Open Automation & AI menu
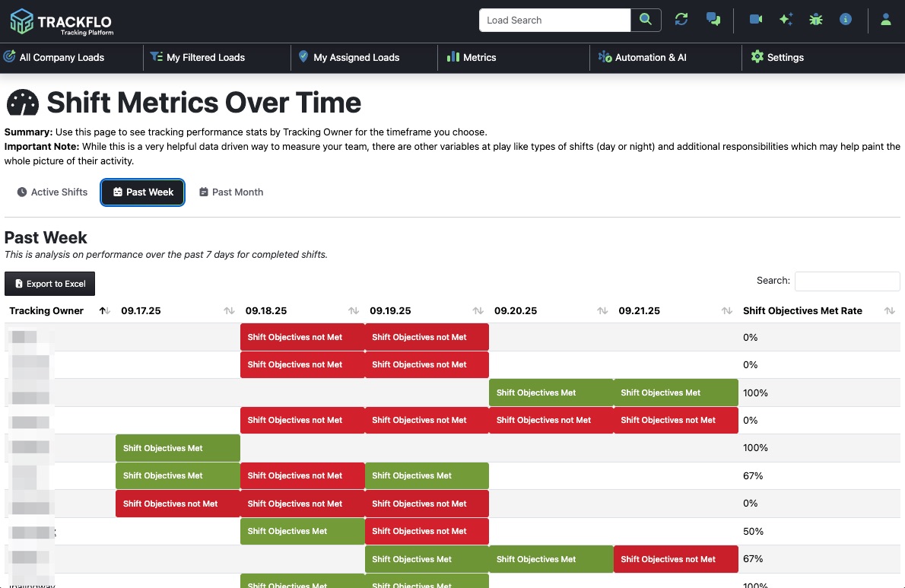The image size is (905, 588). point(642,57)
